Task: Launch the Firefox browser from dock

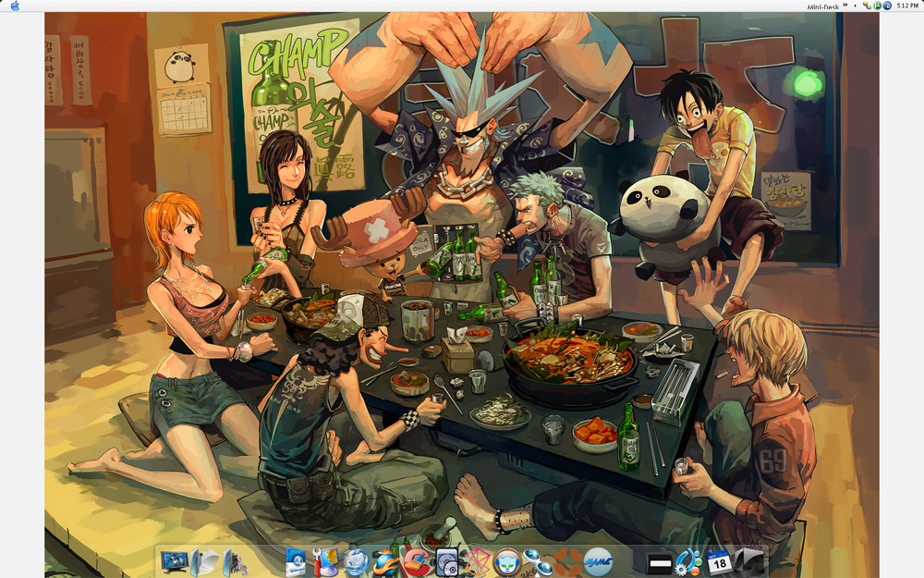Action: tap(384, 561)
